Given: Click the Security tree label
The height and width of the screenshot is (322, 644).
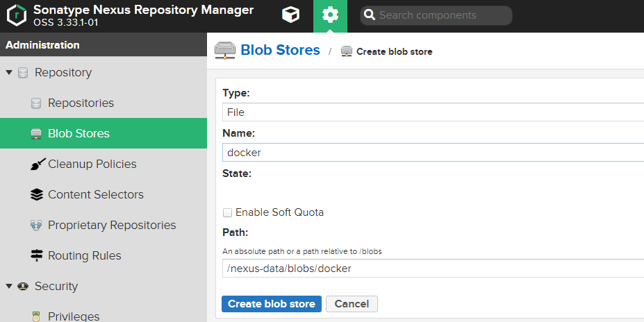Looking at the screenshot, I should 56,287.
